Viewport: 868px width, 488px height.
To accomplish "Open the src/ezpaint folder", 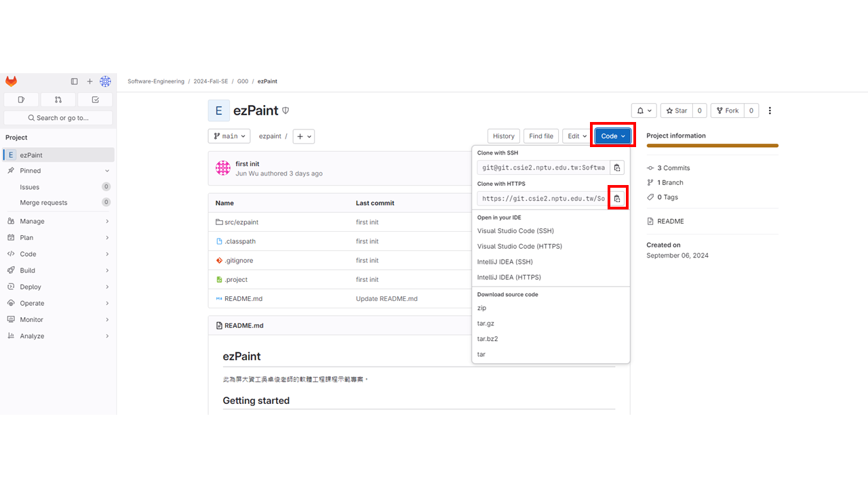I will point(241,222).
